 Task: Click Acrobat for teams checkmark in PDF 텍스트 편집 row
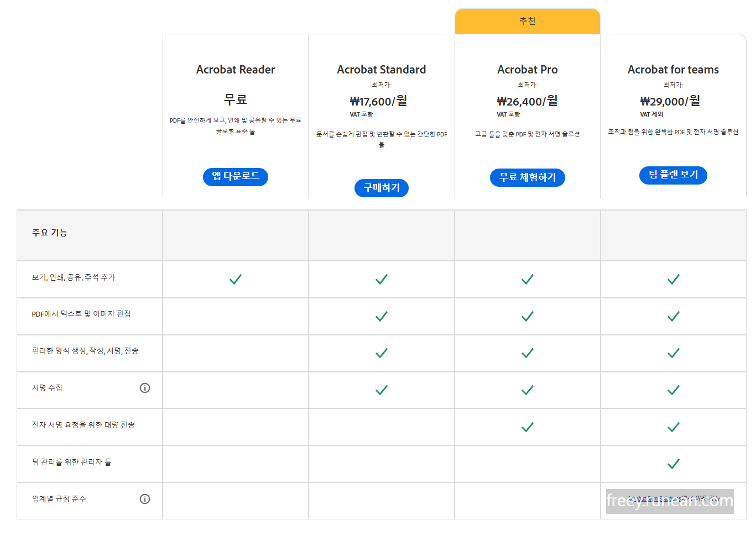coord(674,316)
